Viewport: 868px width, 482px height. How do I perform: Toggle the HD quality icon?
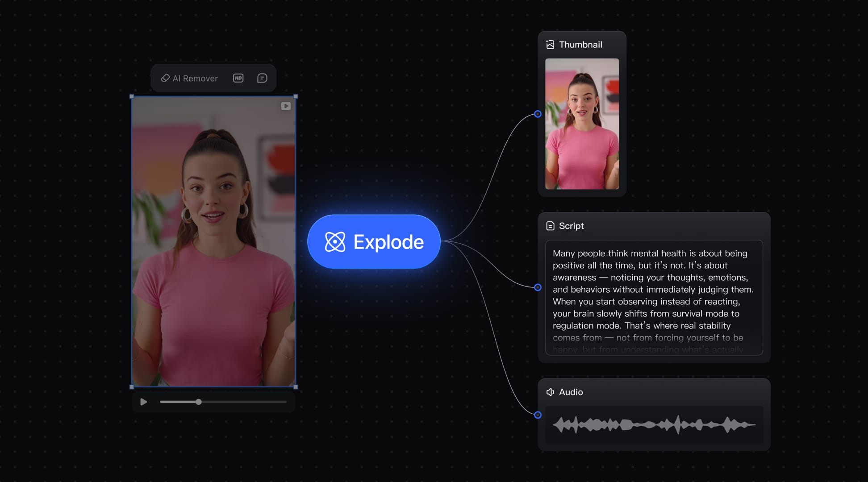tap(238, 78)
